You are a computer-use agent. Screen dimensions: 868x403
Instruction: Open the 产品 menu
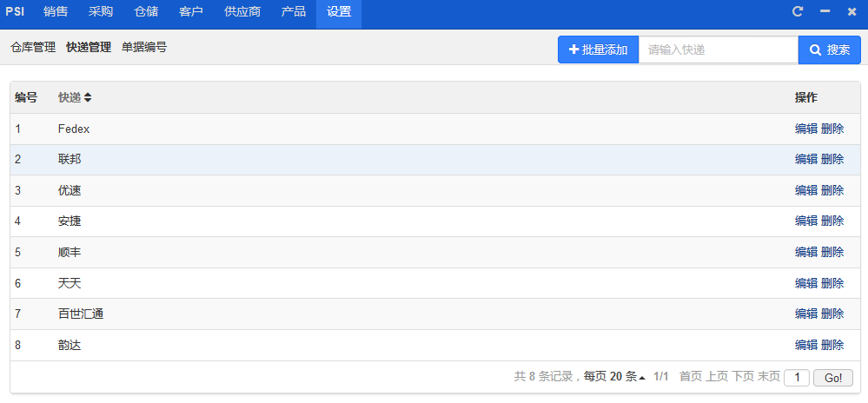pos(294,11)
